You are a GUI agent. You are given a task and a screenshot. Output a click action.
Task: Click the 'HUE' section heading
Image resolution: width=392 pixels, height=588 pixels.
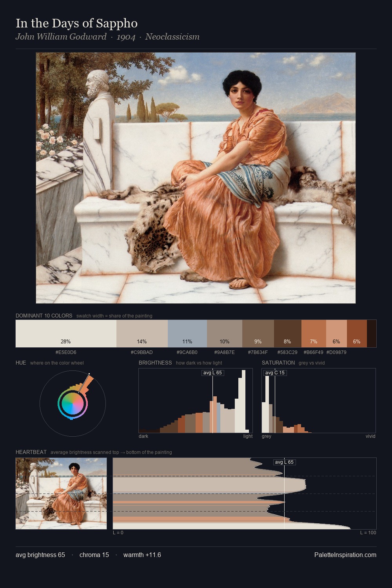[x=21, y=363]
